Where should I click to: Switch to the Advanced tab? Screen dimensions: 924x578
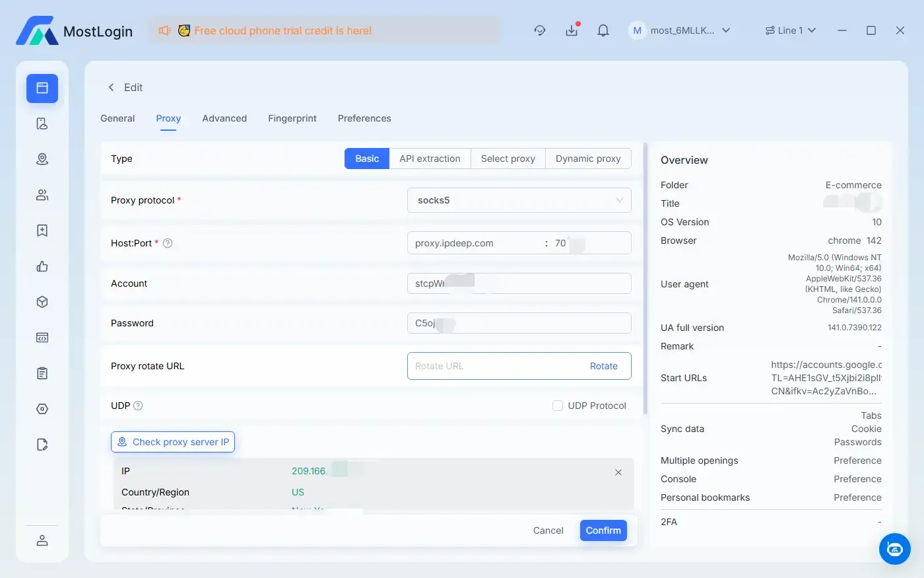tap(224, 118)
